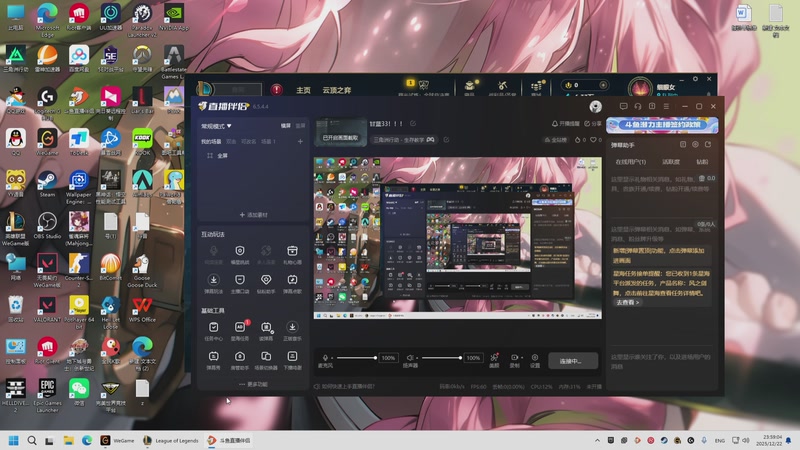The image size is (800, 450).
Task: Select 钻粉 tab in 弹幕助手
Action: point(703,162)
